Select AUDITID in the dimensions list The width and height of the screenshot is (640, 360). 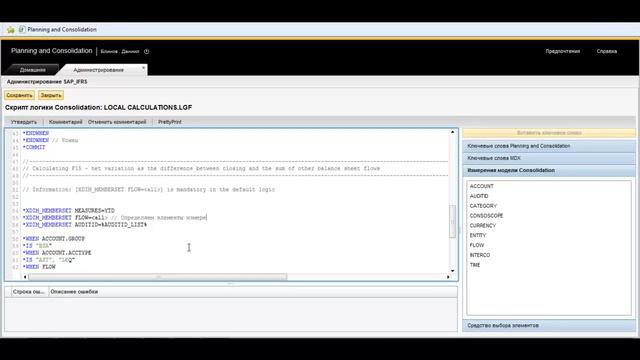pyautogui.click(x=479, y=196)
